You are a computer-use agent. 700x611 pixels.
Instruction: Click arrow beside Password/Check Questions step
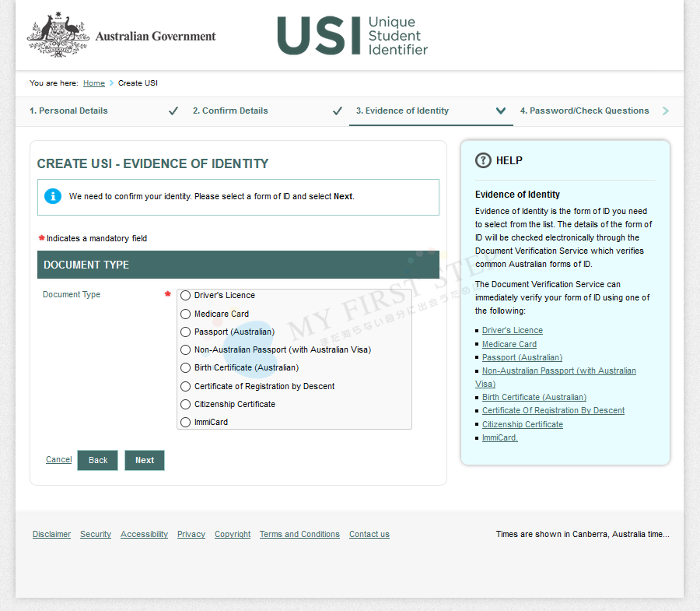pos(665,111)
